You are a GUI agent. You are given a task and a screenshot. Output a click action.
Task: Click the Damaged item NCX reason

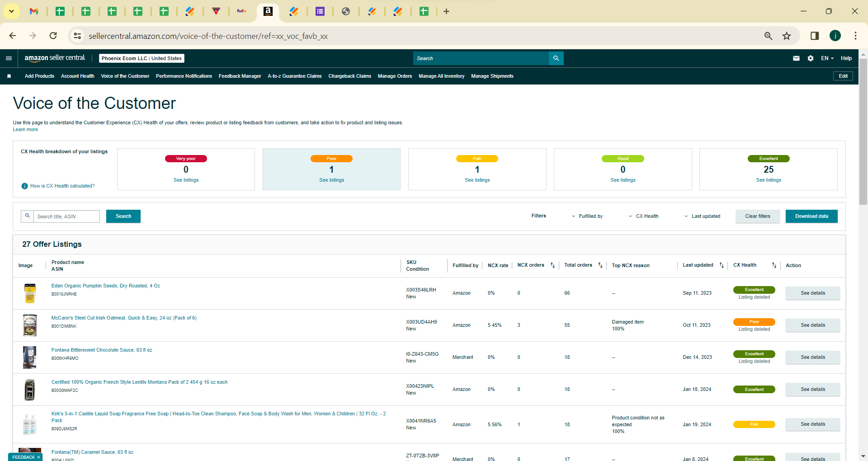click(627, 322)
